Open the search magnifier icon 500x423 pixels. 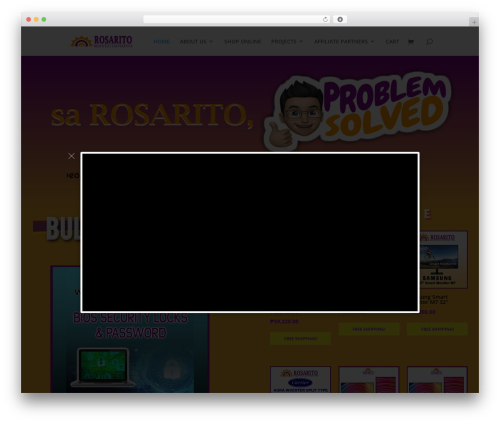(429, 41)
